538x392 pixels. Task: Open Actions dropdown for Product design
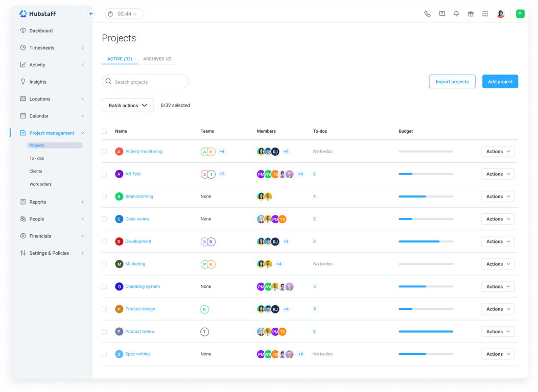click(498, 309)
